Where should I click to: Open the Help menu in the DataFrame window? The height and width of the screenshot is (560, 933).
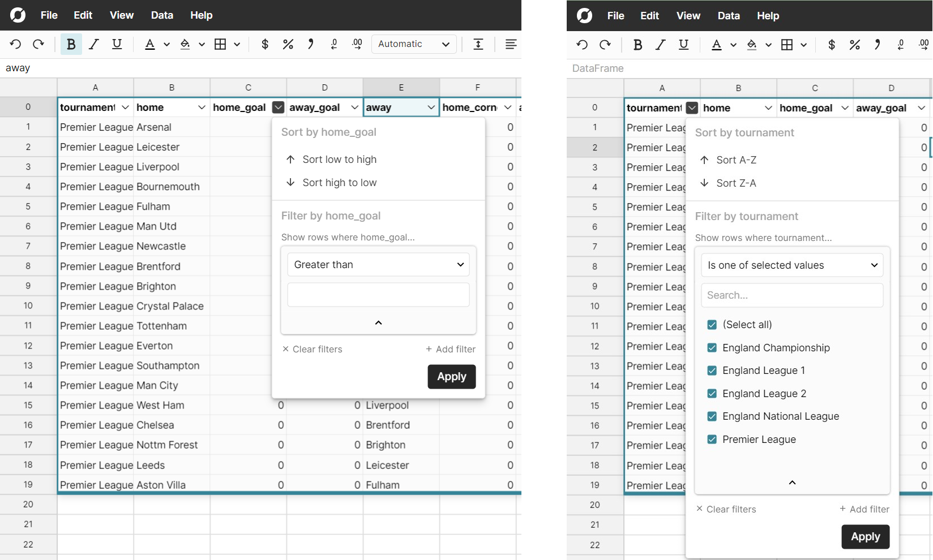point(768,16)
